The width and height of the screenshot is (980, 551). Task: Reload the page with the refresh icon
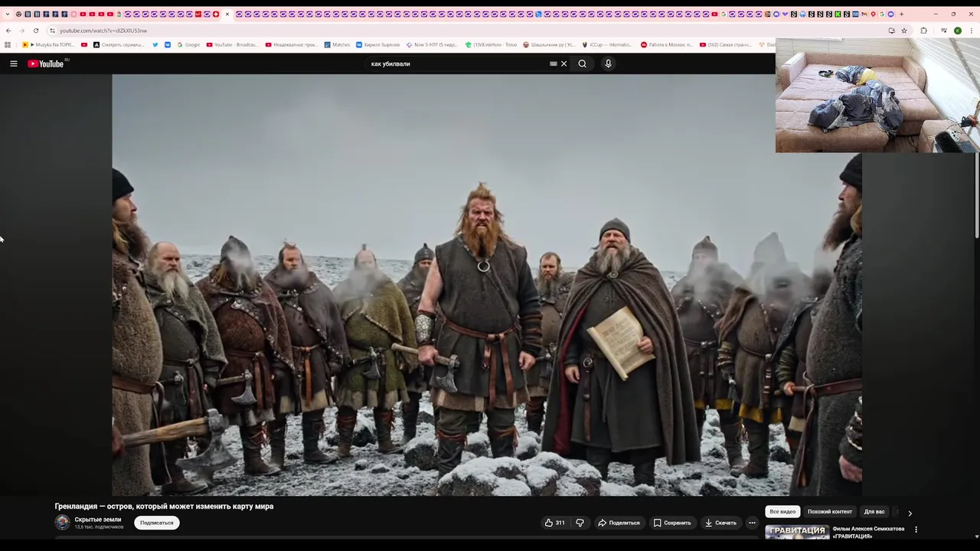tap(36, 31)
